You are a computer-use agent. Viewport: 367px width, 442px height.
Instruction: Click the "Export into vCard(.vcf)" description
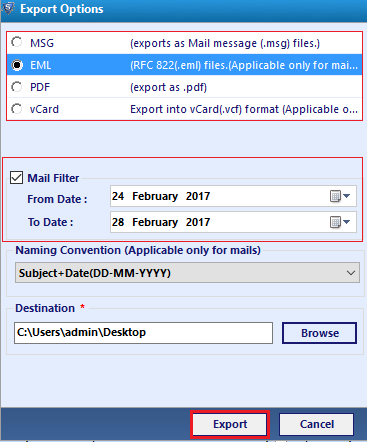(244, 109)
